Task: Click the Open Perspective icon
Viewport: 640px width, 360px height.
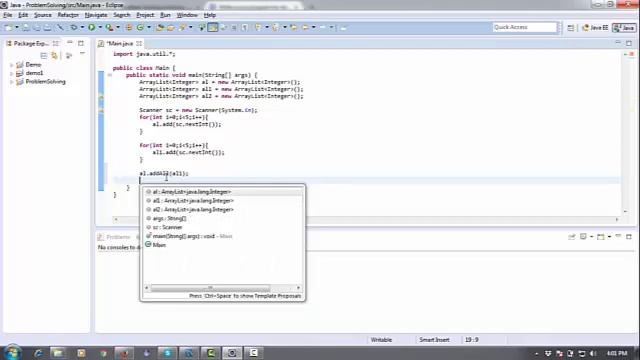Action: (x=571, y=28)
